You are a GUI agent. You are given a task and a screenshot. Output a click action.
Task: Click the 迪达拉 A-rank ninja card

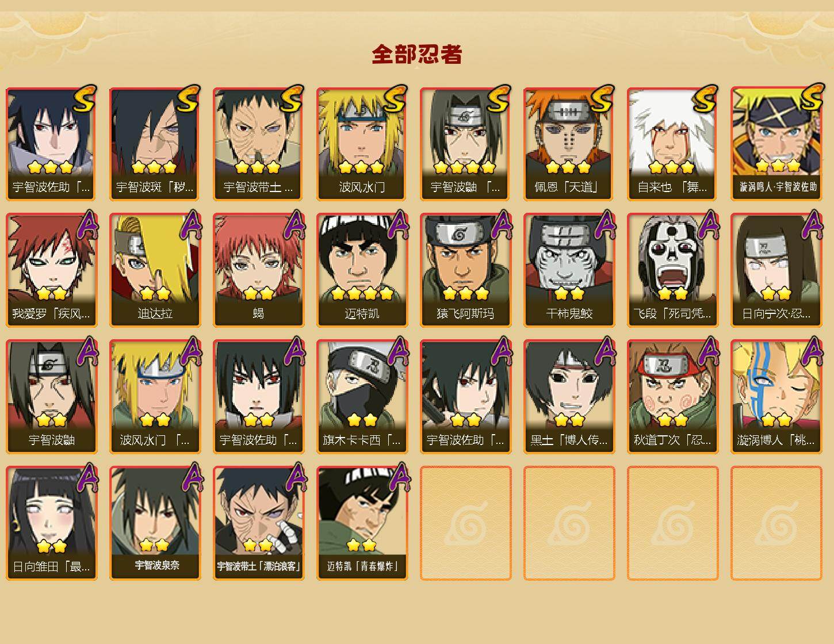click(x=155, y=270)
